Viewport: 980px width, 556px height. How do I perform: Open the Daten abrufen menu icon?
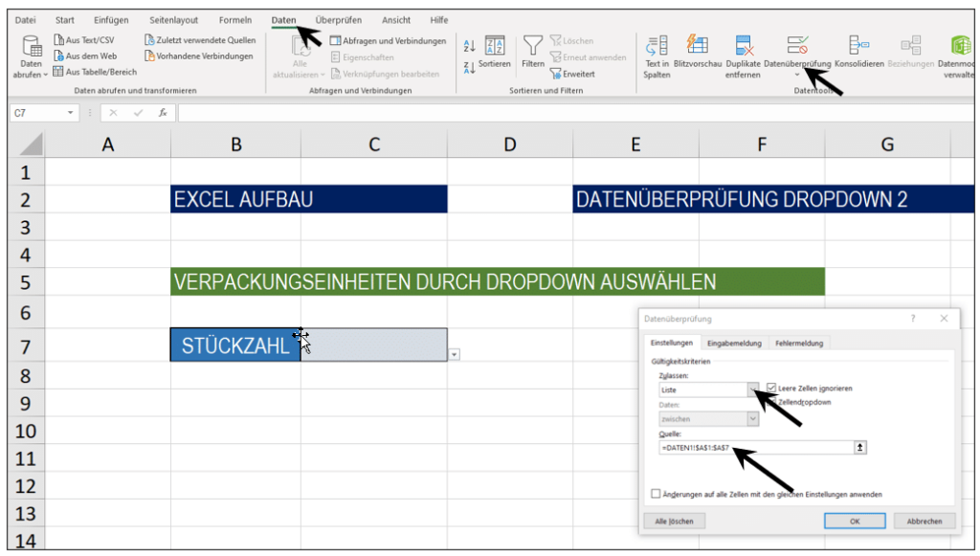coord(31,46)
